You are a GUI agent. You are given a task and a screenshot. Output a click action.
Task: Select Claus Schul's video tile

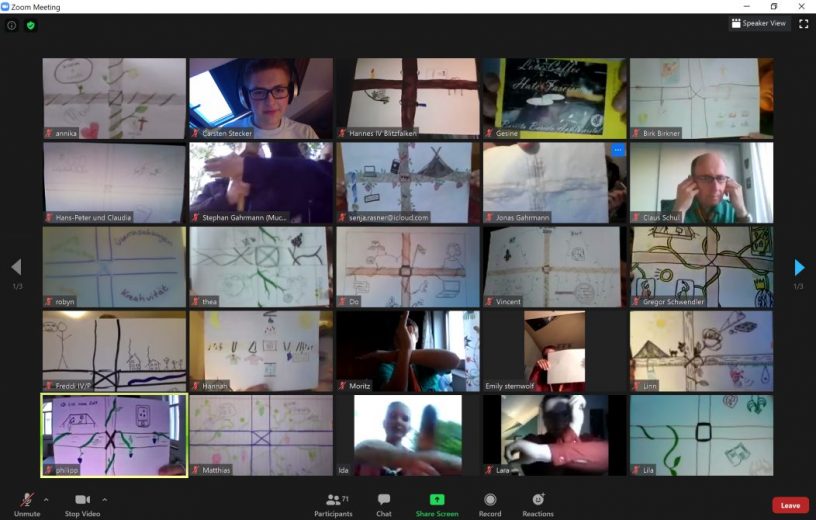(701, 181)
